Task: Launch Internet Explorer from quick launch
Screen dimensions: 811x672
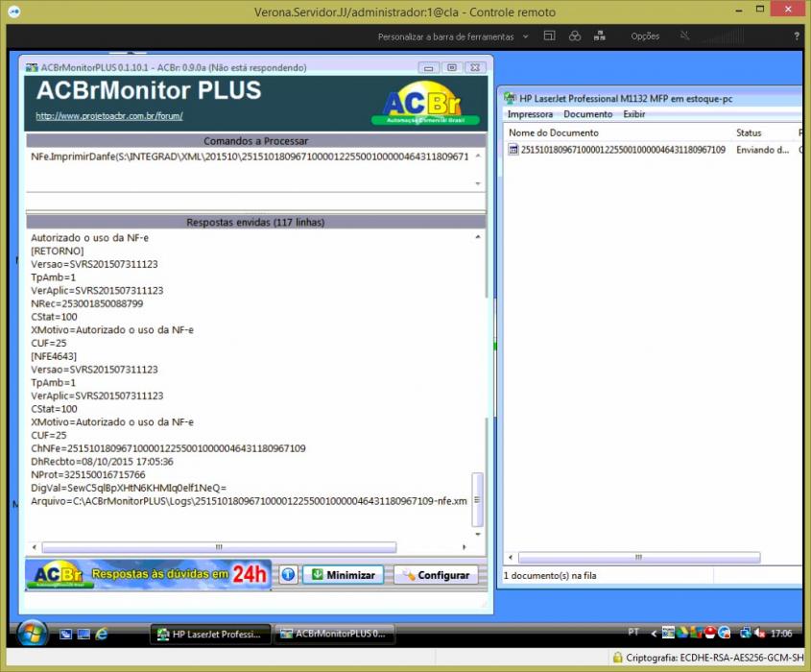Action: coord(102,634)
